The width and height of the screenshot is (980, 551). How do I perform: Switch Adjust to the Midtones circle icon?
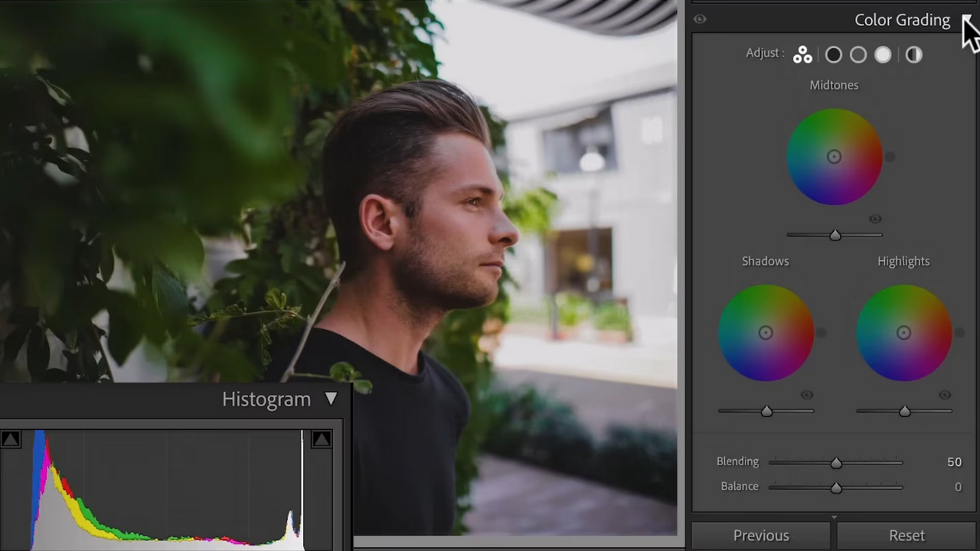click(x=858, y=54)
